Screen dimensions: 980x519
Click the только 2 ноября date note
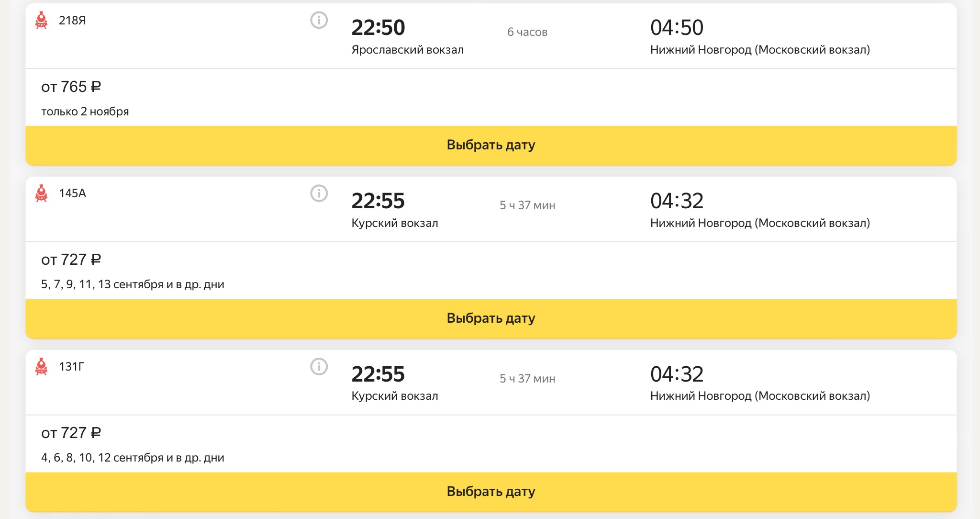(x=85, y=112)
